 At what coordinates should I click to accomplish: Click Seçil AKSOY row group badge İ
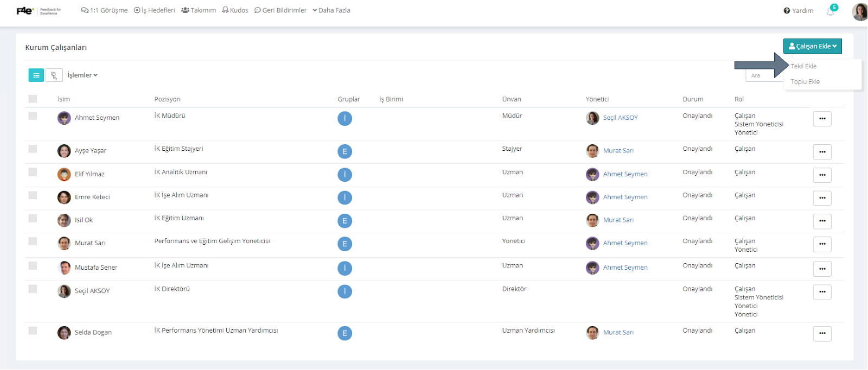click(344, 291)
